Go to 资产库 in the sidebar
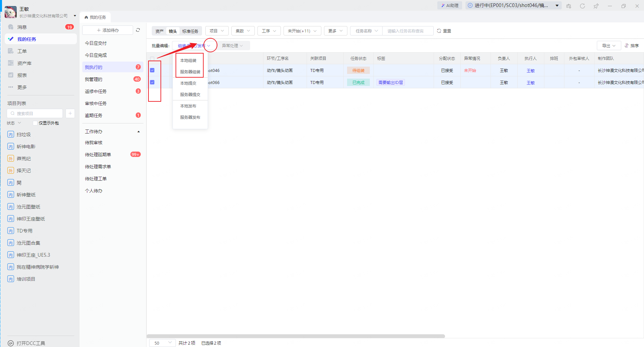 coord(24,63)
